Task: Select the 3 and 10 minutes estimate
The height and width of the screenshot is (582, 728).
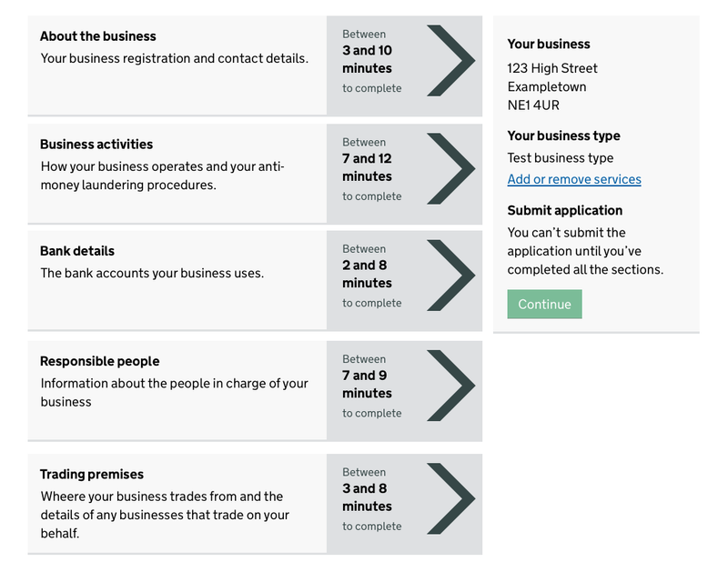Action: tap(368, 59)
